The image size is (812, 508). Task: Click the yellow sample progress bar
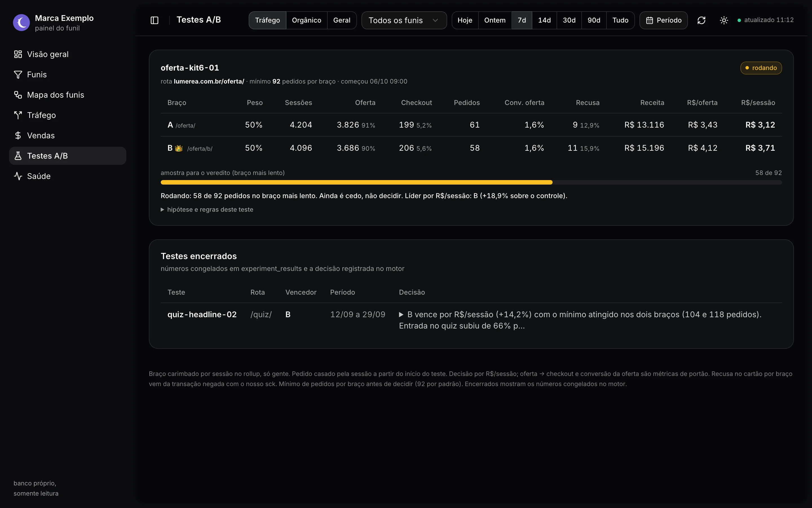click(x=356, y=182)
